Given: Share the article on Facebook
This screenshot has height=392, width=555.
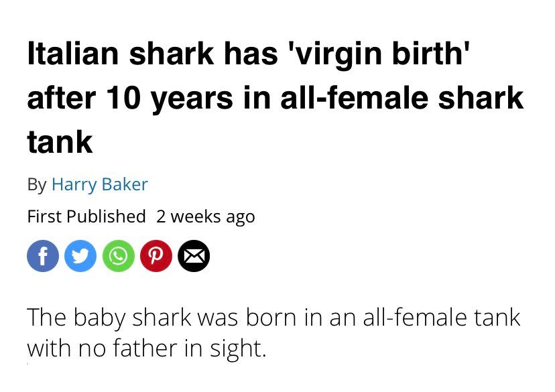Looking at the screenshot, I should tap(42, 257).
